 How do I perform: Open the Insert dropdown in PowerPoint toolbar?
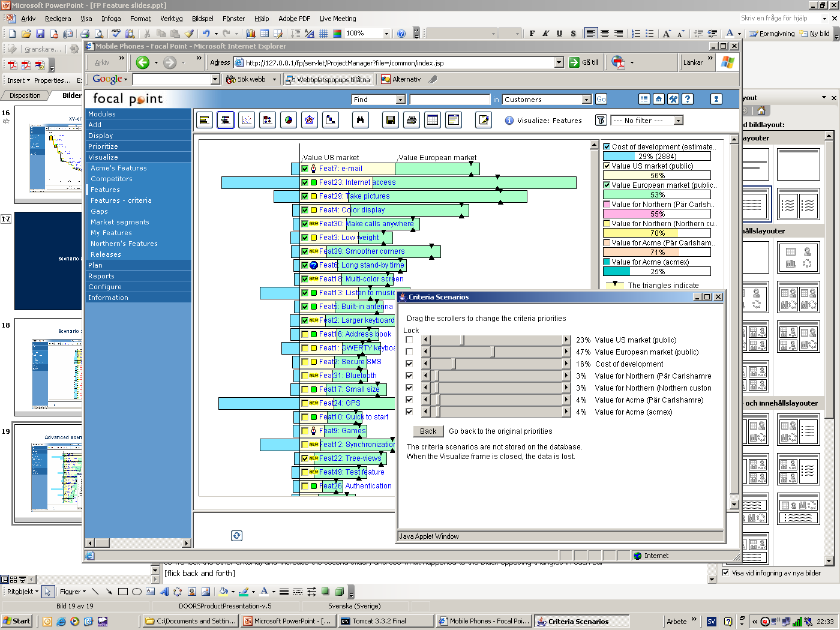pyautogui.click(x=19, y=80)
